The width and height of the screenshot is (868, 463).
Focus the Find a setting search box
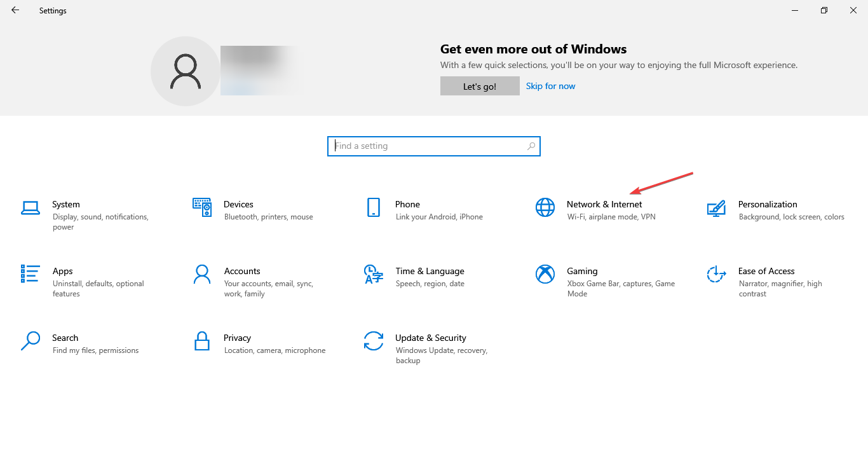[434, 146]
